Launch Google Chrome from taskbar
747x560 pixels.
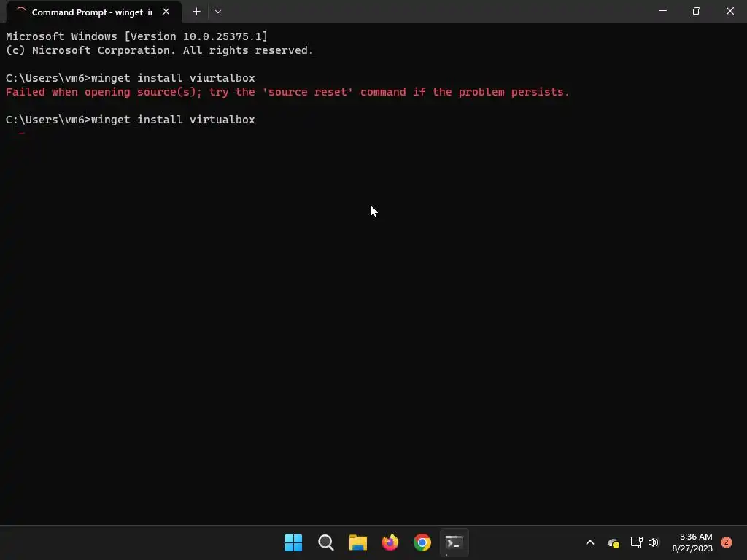422,542
